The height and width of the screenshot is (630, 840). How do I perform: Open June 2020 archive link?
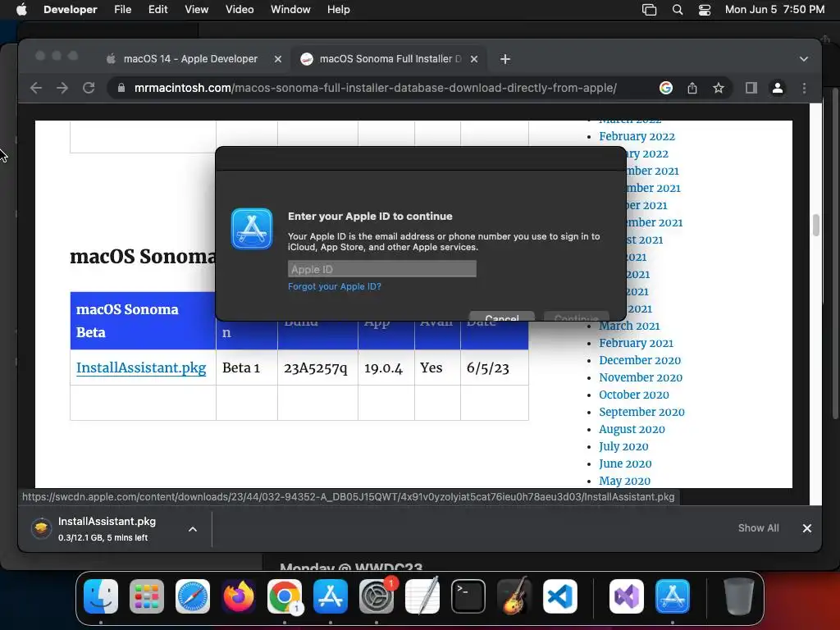(625, 463)
